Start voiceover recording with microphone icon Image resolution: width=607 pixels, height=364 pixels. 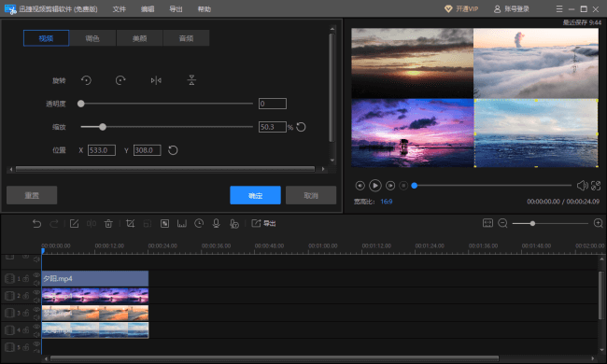pyautogui.click(x=216, y=224)
